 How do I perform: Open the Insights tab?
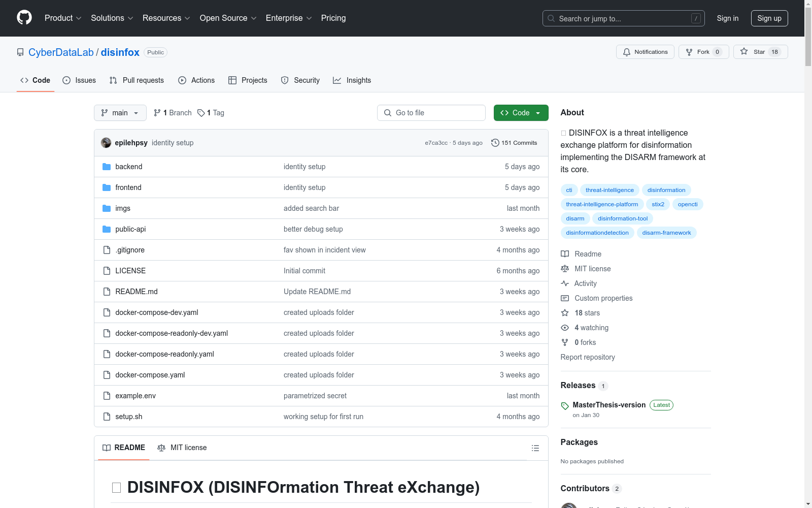point(352,80)
